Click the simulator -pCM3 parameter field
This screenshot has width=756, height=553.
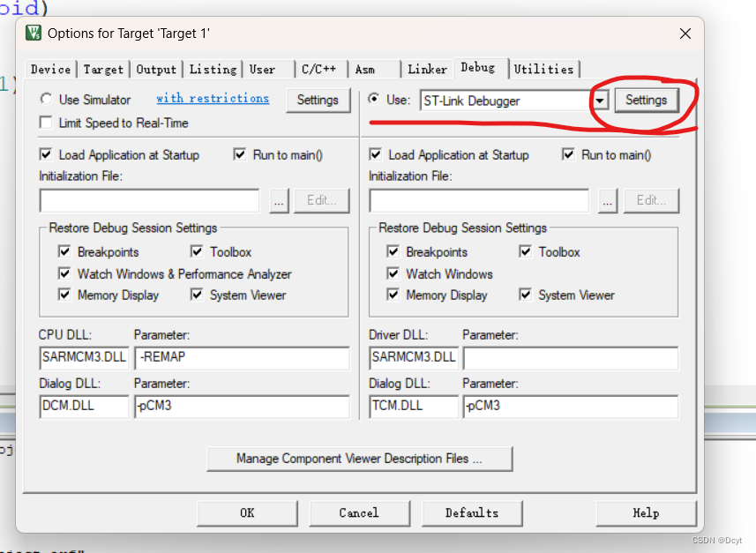tap(242, 406)
